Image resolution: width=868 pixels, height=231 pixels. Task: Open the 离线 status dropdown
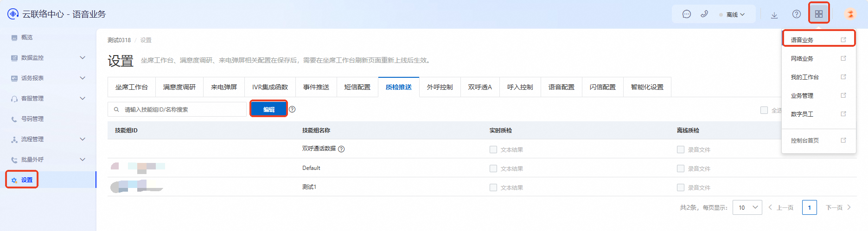coord(733,14)
